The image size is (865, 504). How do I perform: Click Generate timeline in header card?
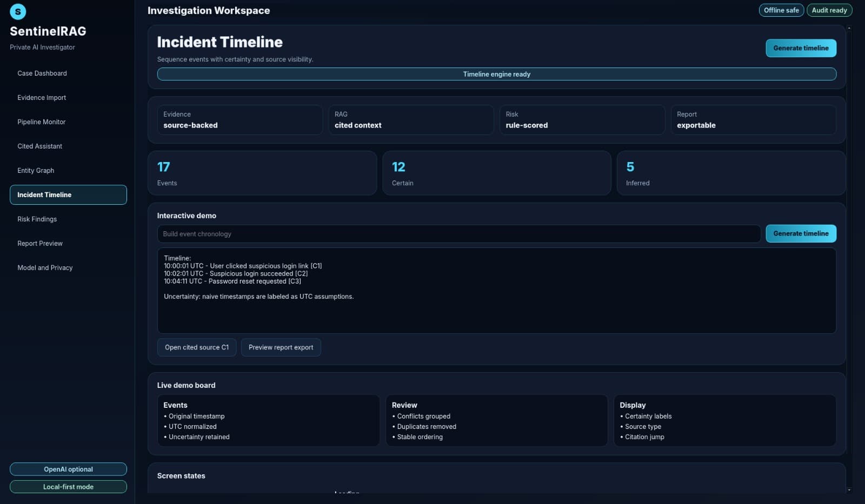[801, 48]
